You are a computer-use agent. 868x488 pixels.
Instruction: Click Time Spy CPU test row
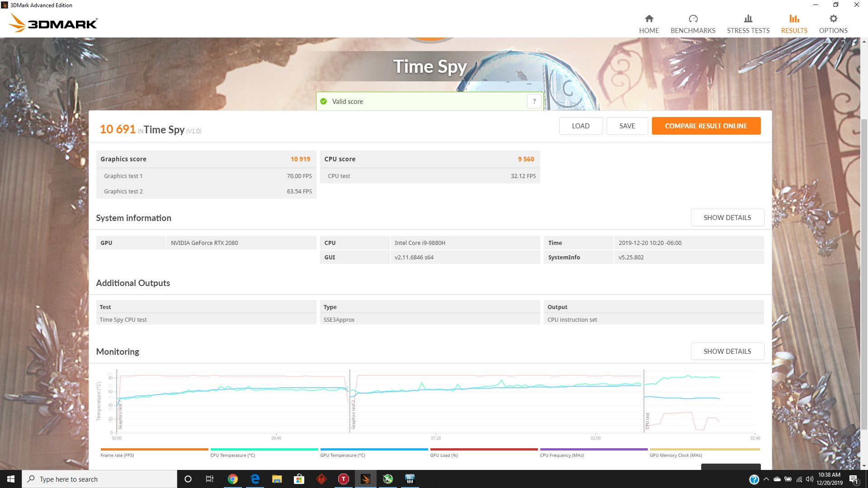point(206,319)
